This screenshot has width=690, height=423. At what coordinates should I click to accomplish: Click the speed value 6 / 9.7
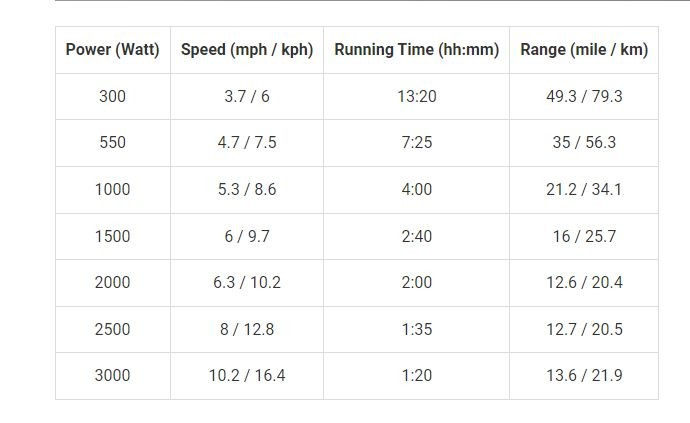click(x=247, y=236)
